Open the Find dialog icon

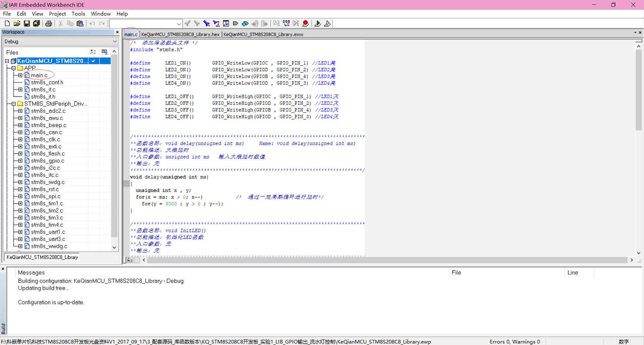pos(207,23)
